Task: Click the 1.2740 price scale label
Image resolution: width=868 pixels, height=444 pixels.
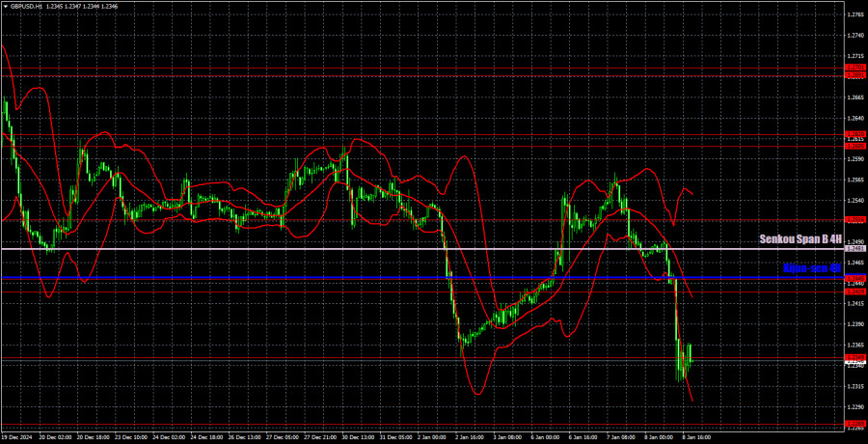Action: (x=854, y=36)
